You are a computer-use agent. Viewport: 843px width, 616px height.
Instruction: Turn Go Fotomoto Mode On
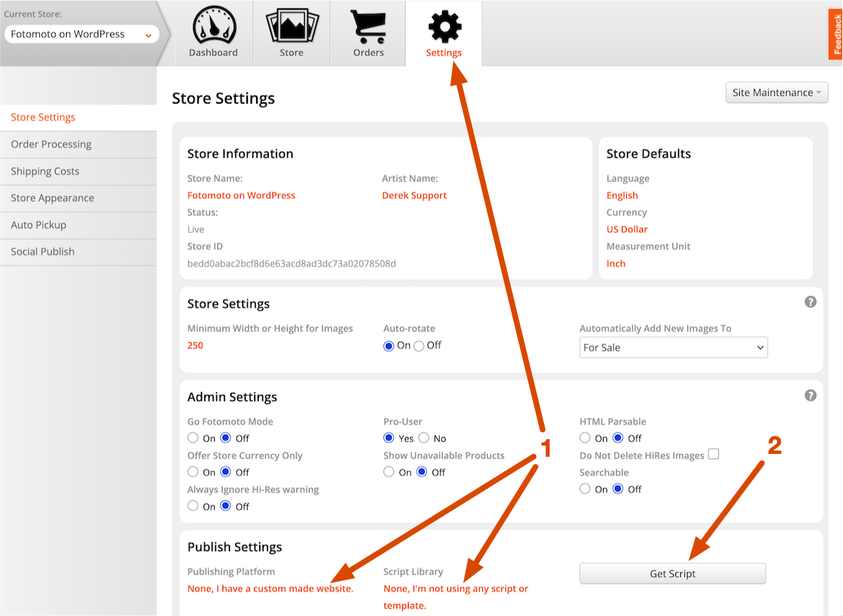point(193,438)
